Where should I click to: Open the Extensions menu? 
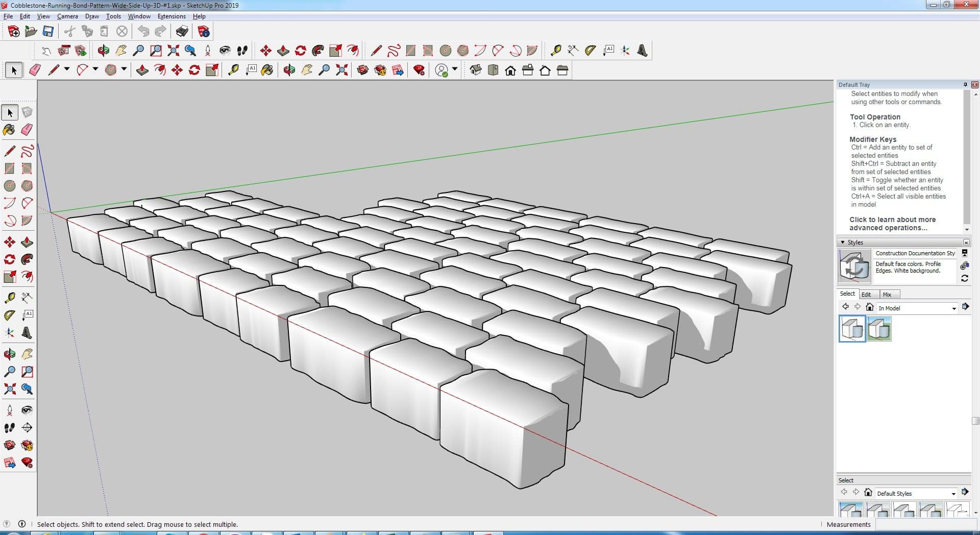tap(171, 16)
